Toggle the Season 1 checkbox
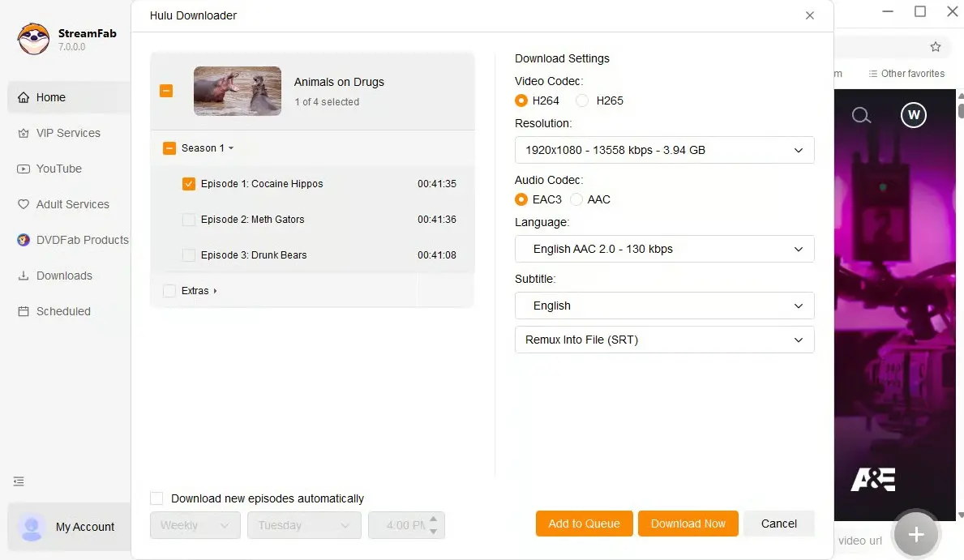 [x=169, y=148]
